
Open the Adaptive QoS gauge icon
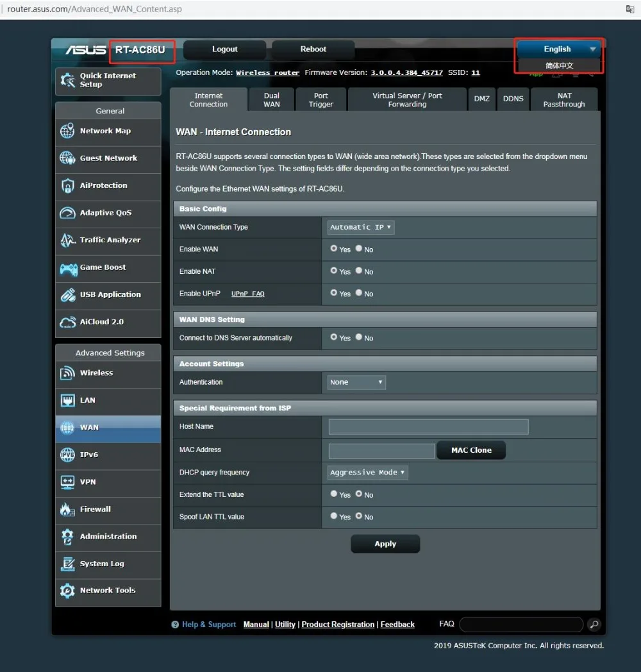[x=68, y=213]
